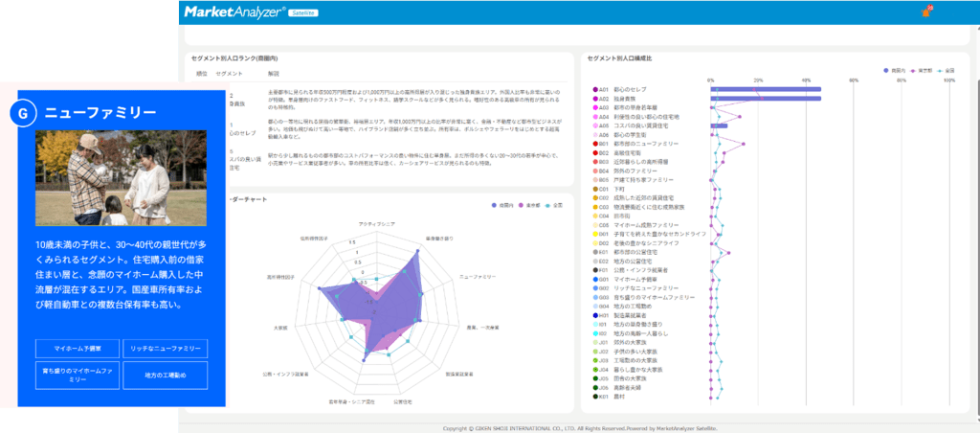Click the MarketAnalyzer logo
The width and height of the screenshot is (980, 433).
click(221, 11)
